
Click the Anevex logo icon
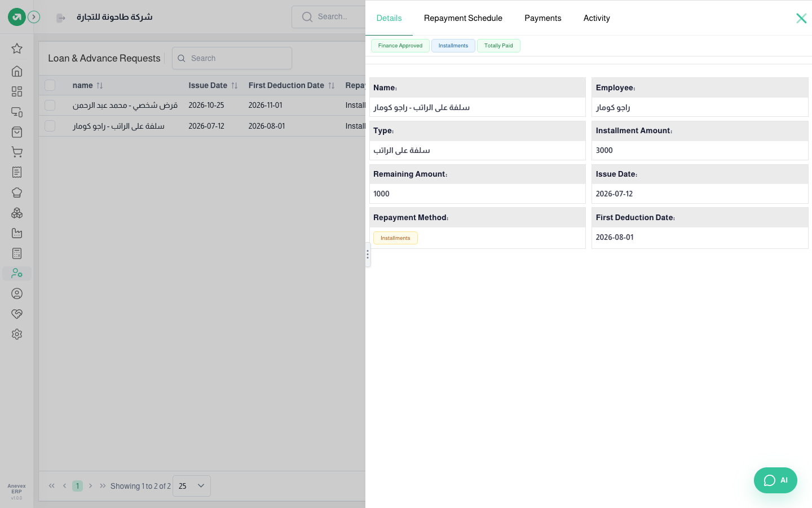(x=17, y=17)
